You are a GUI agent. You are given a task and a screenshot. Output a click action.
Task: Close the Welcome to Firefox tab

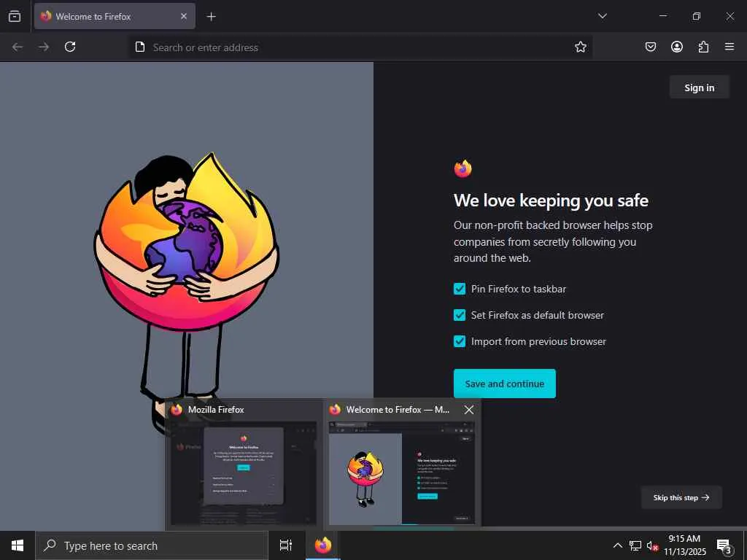click(184, 16)
